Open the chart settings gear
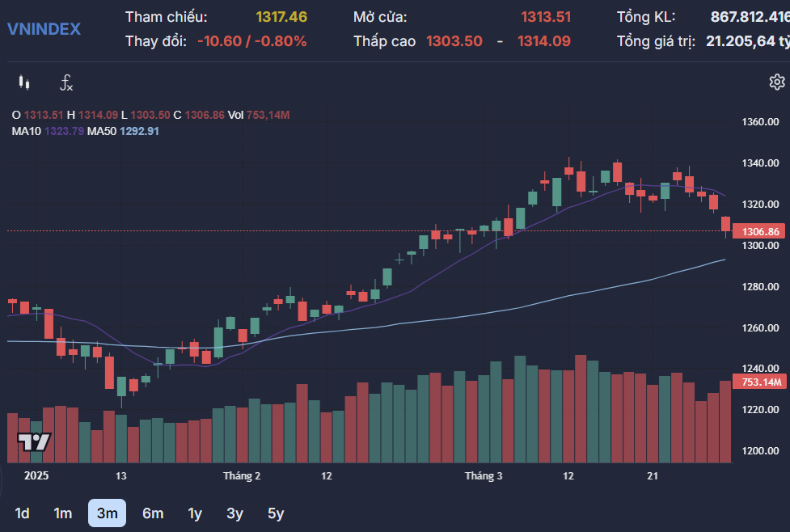The width and height of the screenshot is (790, 532). click(x=776, y=81)
